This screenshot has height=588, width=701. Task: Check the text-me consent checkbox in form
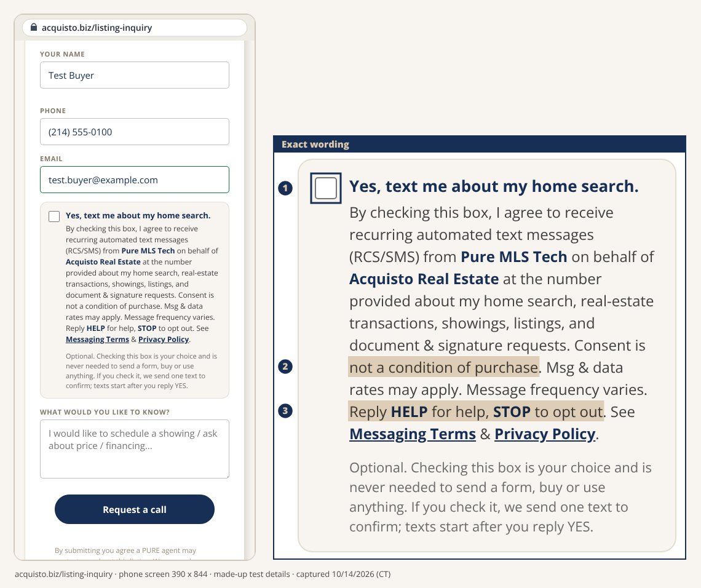coord(54,217)
